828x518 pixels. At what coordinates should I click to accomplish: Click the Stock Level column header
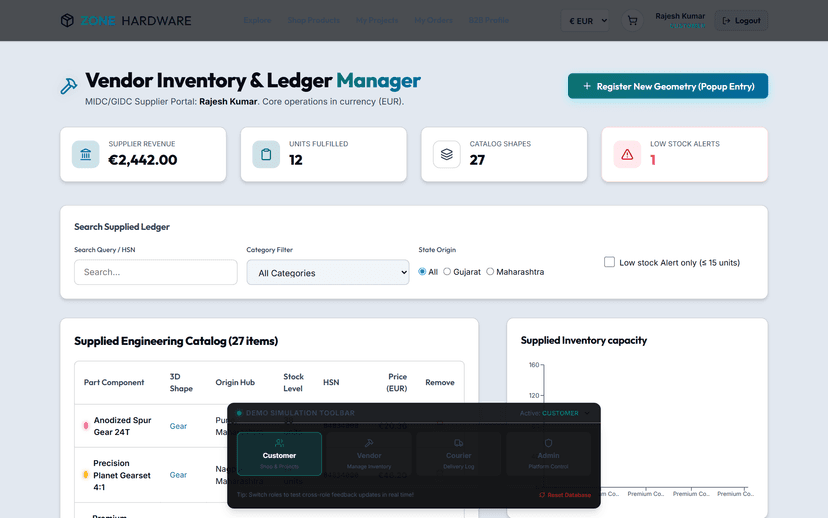pos(293,382)
